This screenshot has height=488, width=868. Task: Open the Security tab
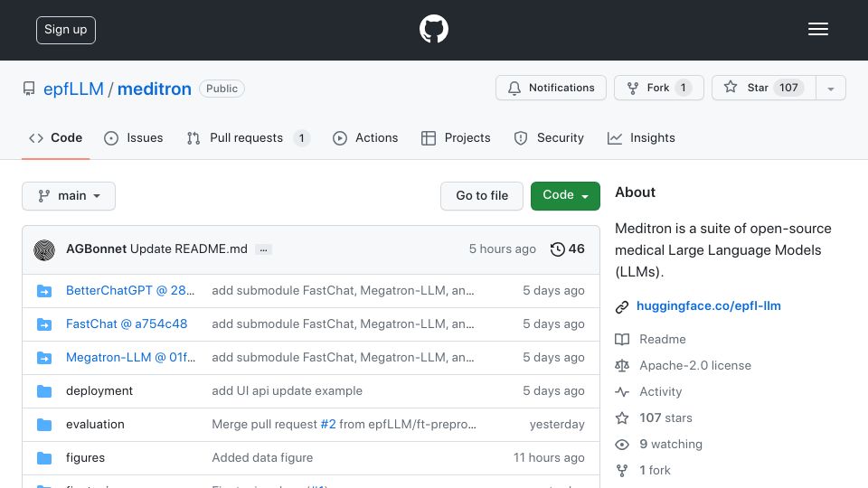(x=549, y=137)
